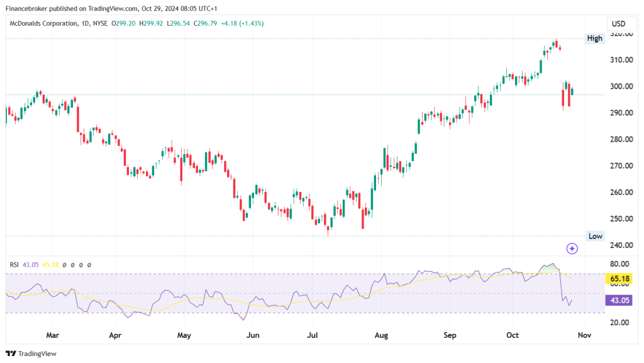Click the RSI indicator label
Screen dimensions: 644x363
(x=14, y=265)
